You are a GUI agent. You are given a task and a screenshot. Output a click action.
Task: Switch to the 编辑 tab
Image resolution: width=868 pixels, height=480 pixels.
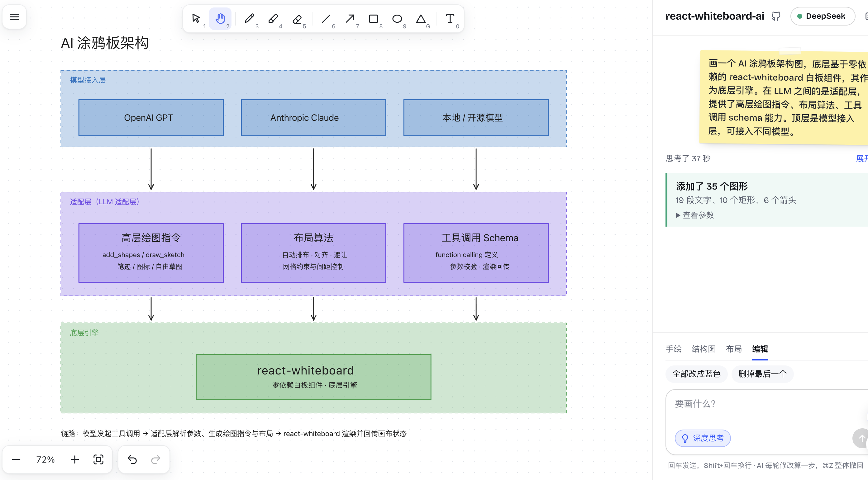(x=760, y=349)
